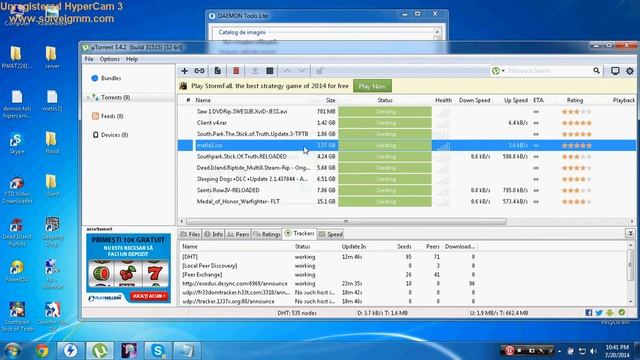
Task: Click the Twitter icon in status bar
Action: click(599, 313)
